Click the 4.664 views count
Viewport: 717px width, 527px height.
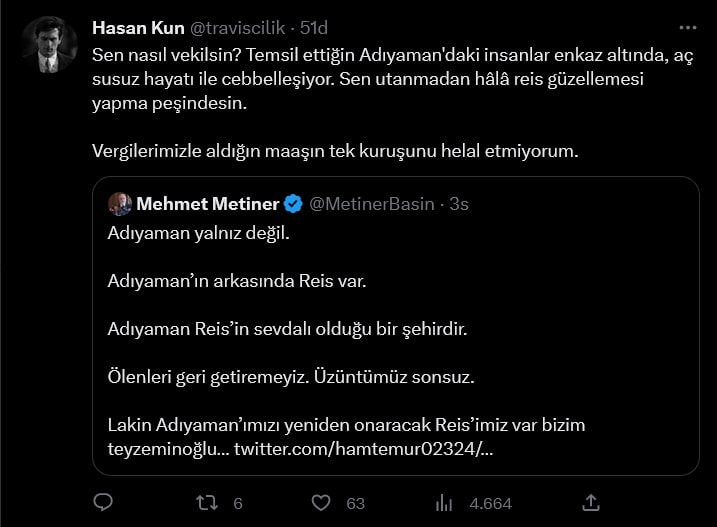pos(490,504)
